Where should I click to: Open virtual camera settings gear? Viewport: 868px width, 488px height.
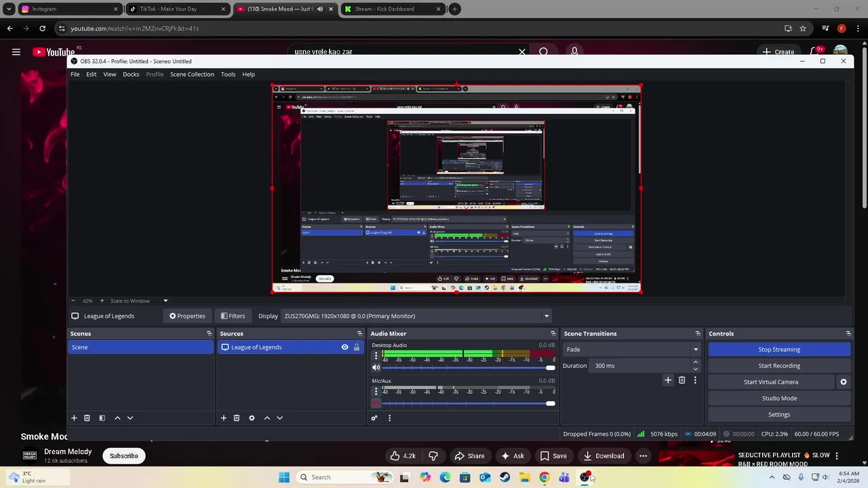844,382
